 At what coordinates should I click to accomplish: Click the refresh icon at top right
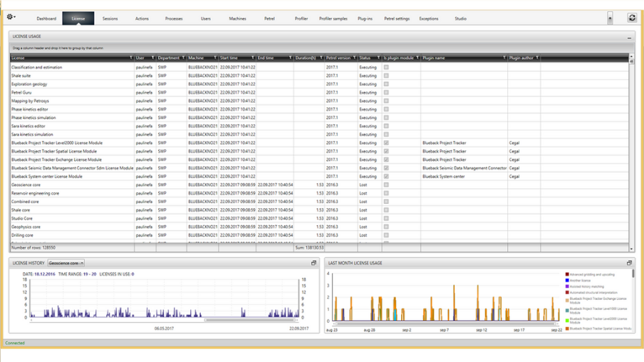(632, 18)
